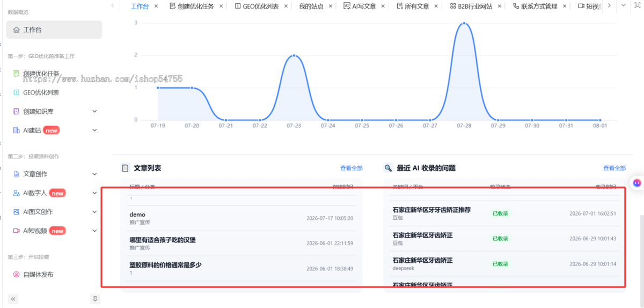The height and width of the screenshot is (308, 644).
Task: Click 查看全部 in 最近 AI 收录的问题 panel
Action: (614, 168)
